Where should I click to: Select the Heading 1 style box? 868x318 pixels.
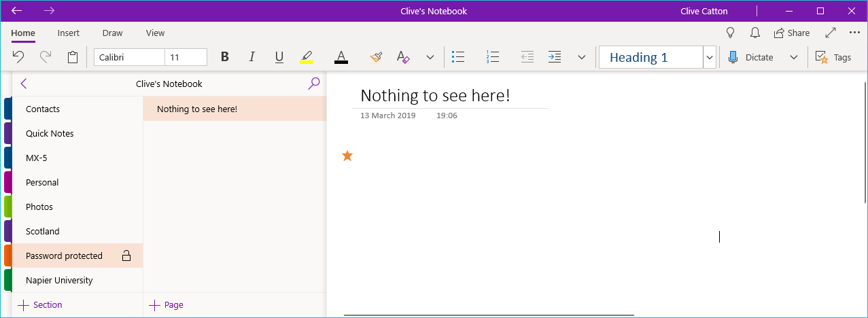tap(650, 57)
